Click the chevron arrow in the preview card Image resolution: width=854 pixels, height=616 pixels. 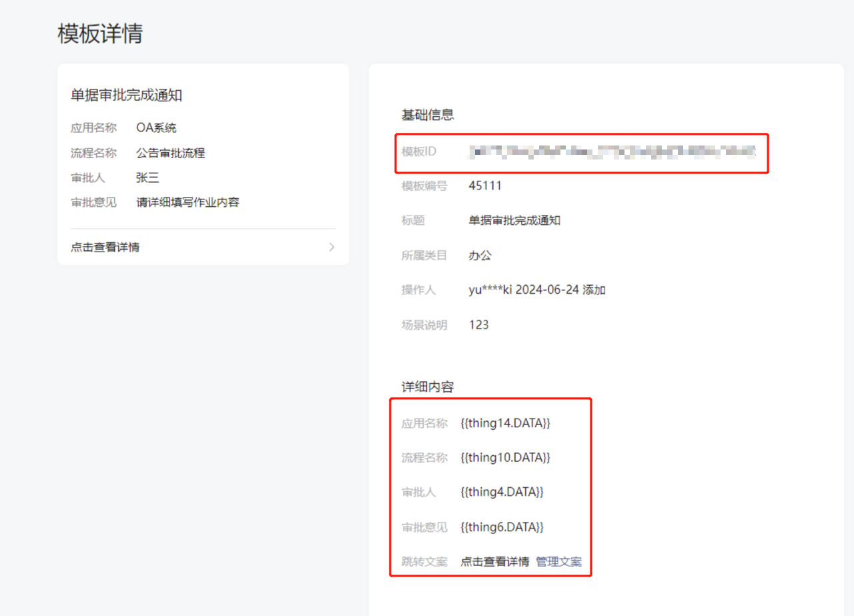332,248
